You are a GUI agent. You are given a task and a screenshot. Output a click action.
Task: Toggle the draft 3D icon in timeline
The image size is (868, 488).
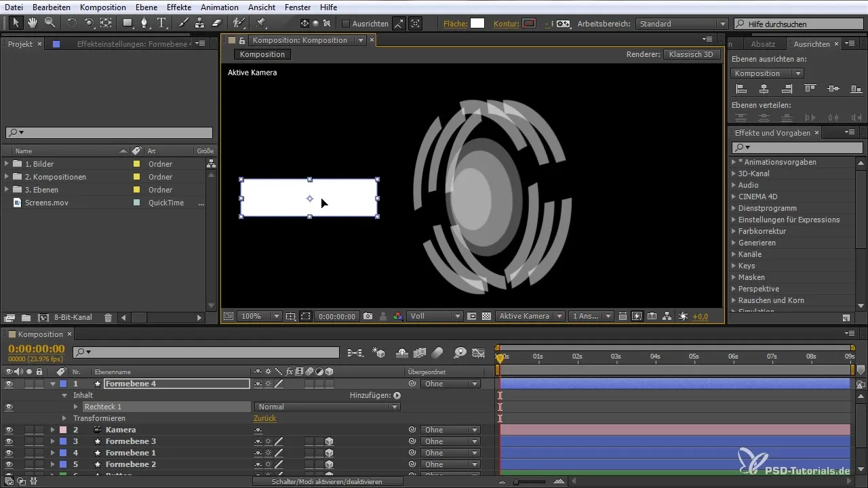(380, 352)
